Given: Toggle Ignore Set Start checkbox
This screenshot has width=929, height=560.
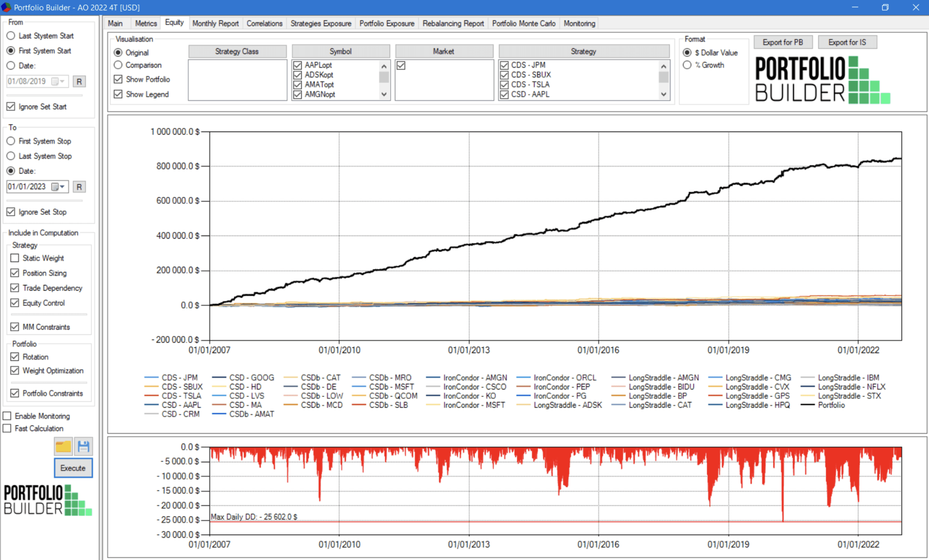Looking at the screenshot, I should [x=11, y=107].
